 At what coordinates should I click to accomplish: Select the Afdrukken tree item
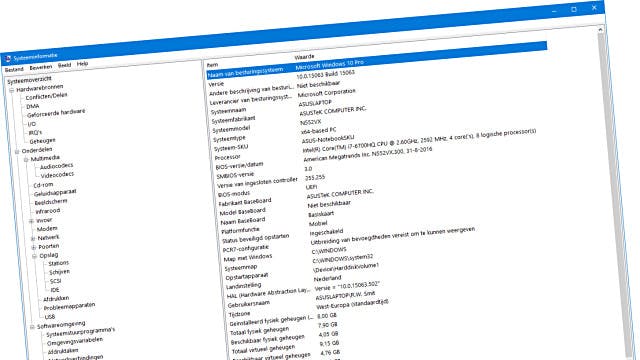[x=56, y=299]
